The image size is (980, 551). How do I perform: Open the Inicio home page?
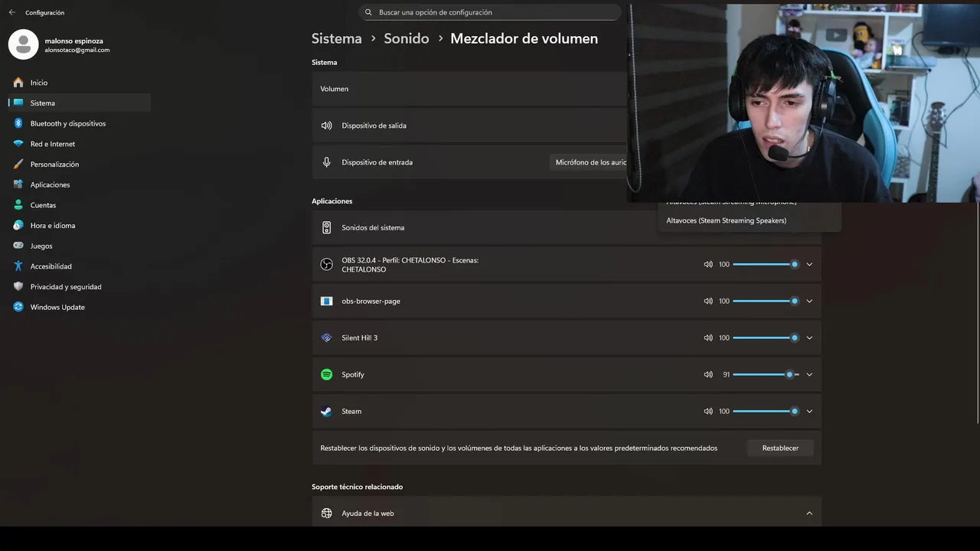80,83
